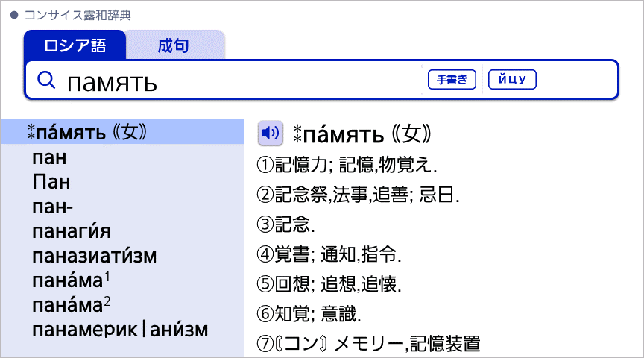Image resolution: width=644 pixels, height=358 pixels.
Task: Click definition ① 記憶力; 記憶,物覚え
Action: tap(347, 165)
